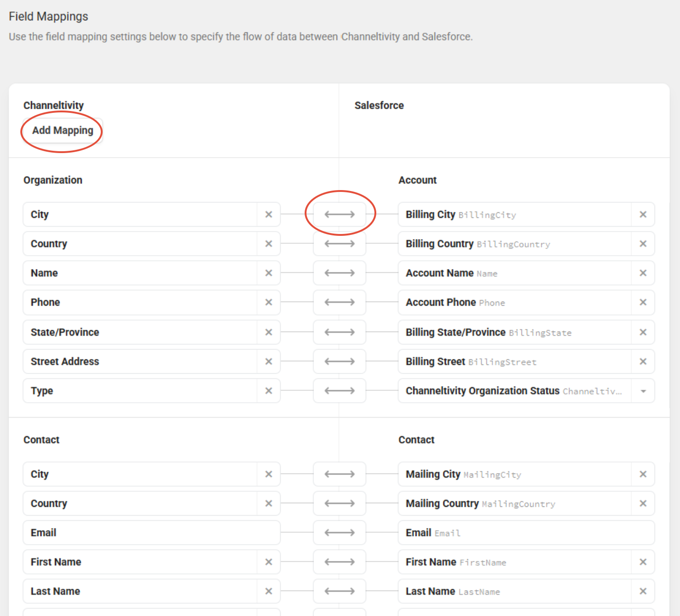Open the Salesforce Email field selector
Image resolution: width=680 pixels, height=616 pixels.
(527, 533)
